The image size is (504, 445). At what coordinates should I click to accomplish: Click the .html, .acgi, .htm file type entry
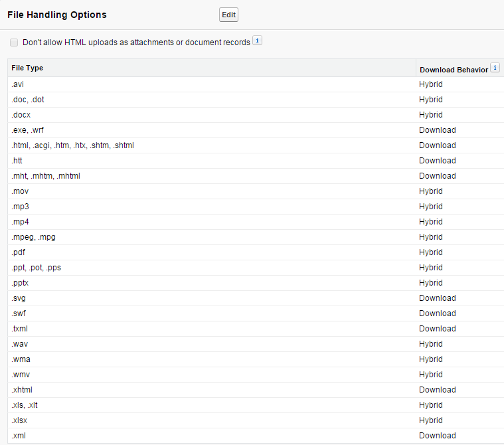73,145
